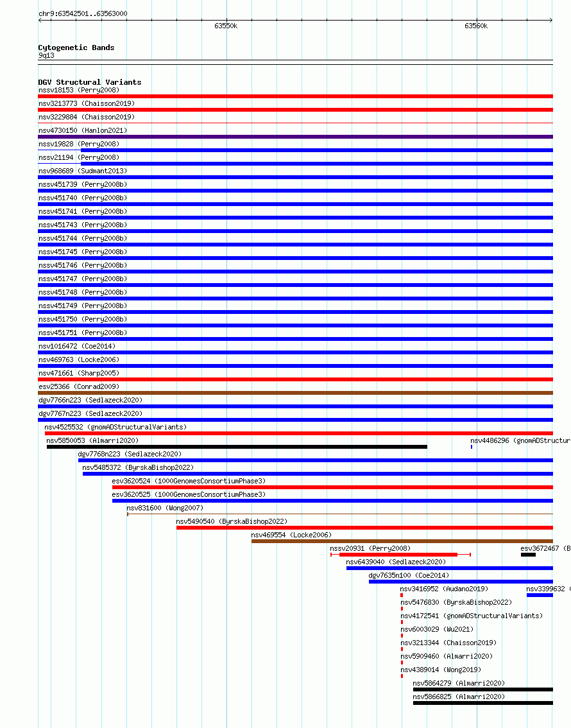Click nsv4486296 gnomAD variant label
Image resolution: width=571 pixels, height=728 pixels.
tap(520, 440)
